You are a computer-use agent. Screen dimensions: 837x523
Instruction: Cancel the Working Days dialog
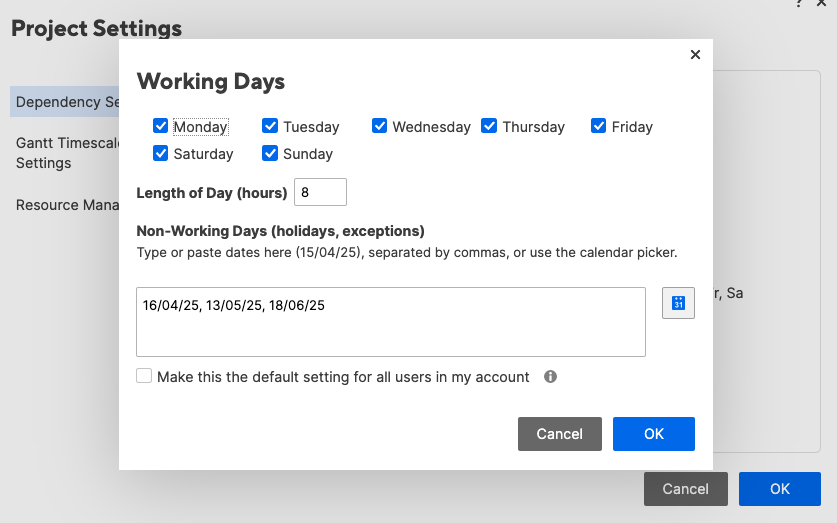click(559, 434)
